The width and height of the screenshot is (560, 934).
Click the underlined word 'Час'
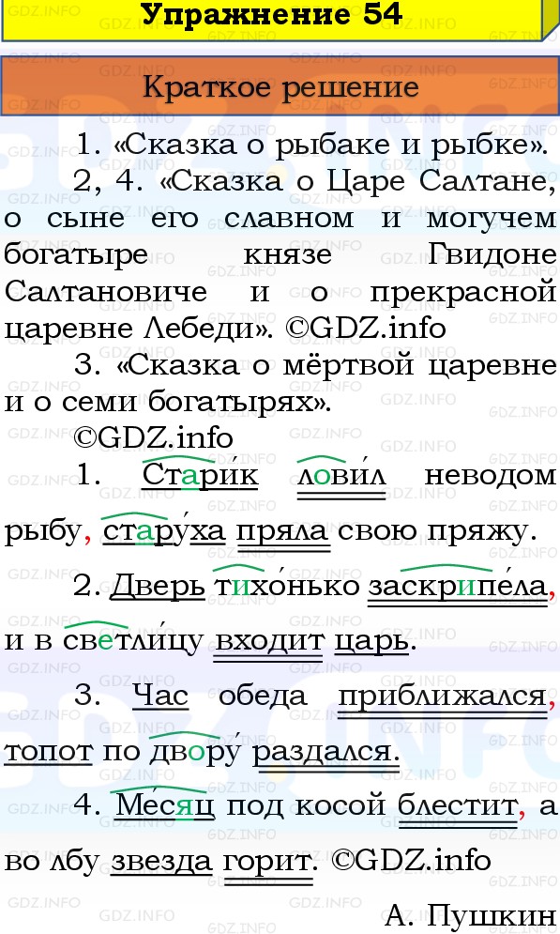click(160, 696)
